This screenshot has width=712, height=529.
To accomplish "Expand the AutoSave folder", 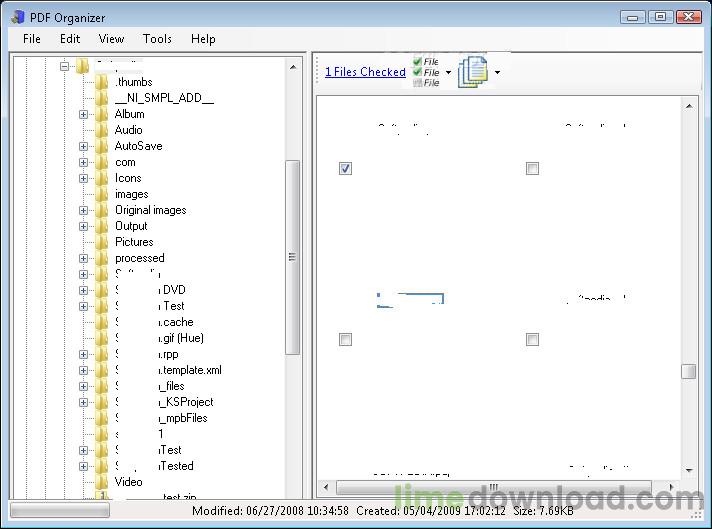I will (x=84, y=146).
